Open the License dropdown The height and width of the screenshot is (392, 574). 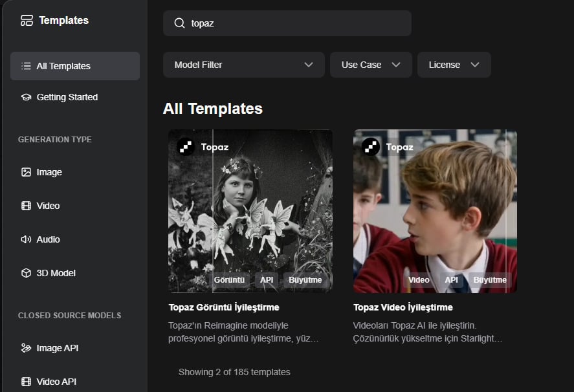click(454, 65)
